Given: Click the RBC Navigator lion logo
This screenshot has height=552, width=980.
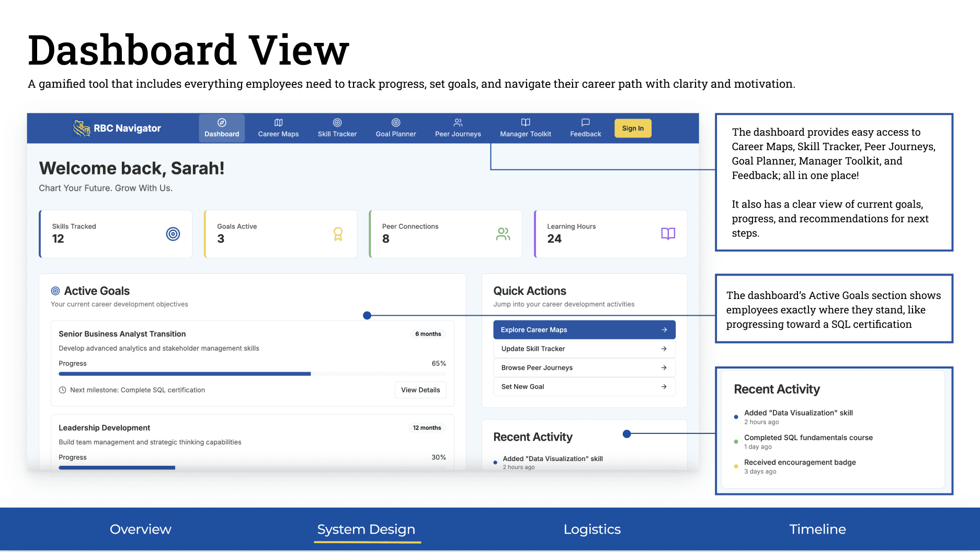Looking at the screenshot, I should click(82, 128).
